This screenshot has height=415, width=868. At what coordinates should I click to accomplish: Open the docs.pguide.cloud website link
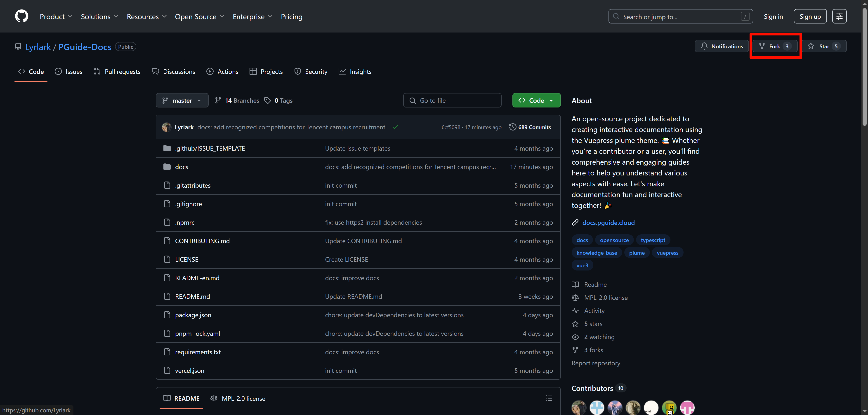[608, 222]
